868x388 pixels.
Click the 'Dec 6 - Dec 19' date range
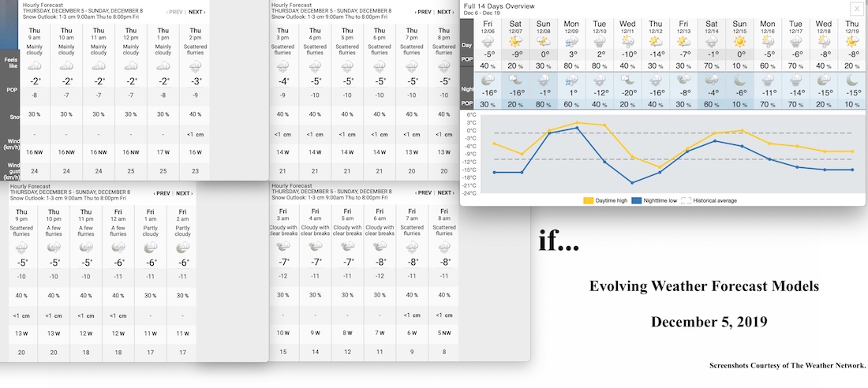tap(483, 12)
